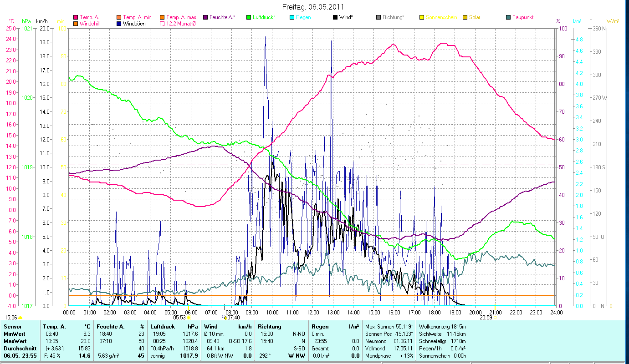Toggle the orange Windchill legend square
The image size is (629, 364).
pyautogui.click(x=76, y=24)
